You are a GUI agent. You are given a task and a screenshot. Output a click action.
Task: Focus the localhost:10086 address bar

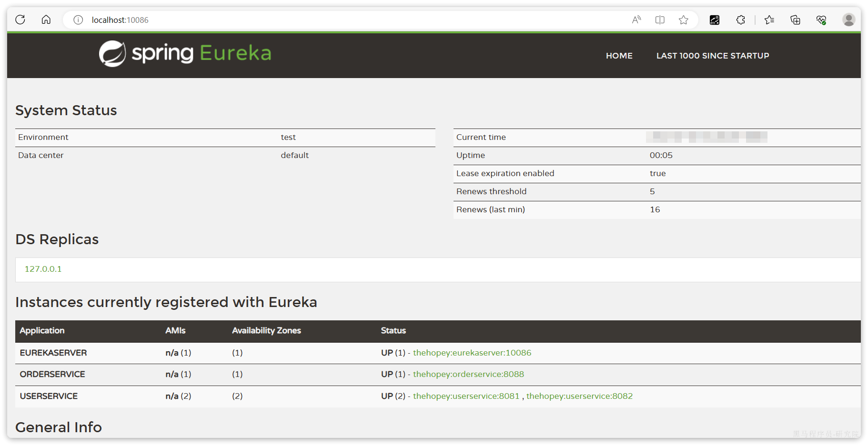pyautogui.click(x=333, y=20)
